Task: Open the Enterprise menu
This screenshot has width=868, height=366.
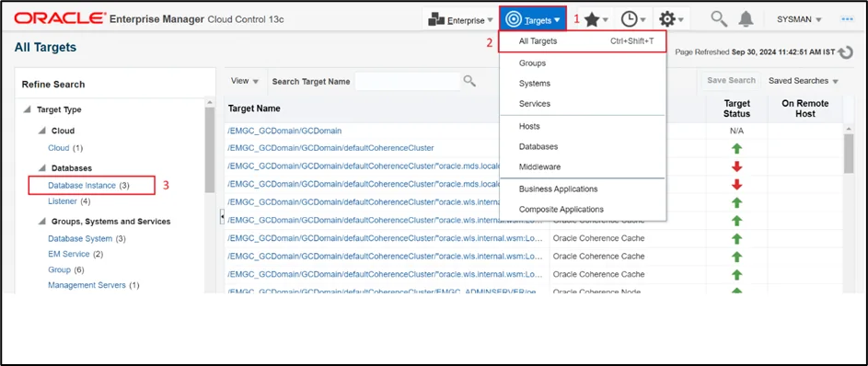Action: (x=460, y=20)
